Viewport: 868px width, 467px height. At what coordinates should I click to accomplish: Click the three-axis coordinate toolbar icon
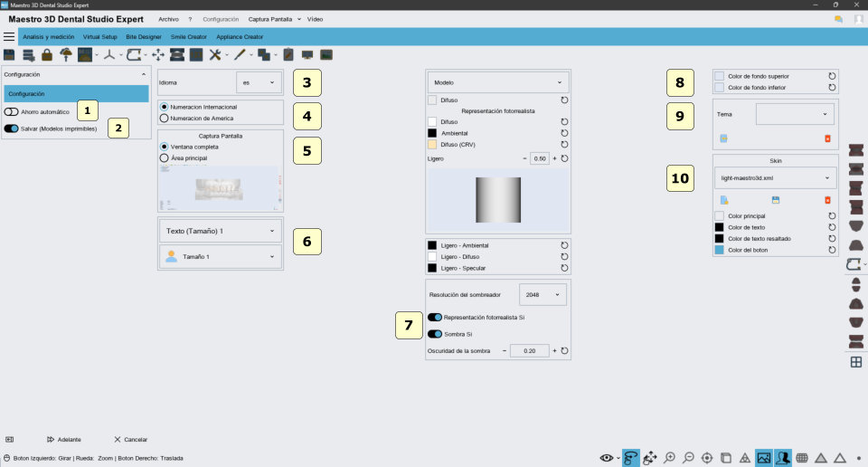(109, 54)
